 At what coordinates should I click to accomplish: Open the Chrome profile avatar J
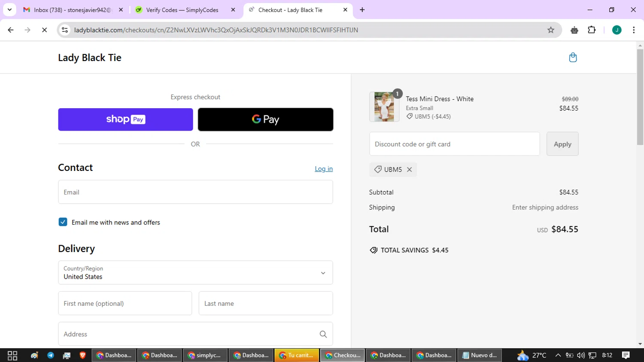[x=617, y=30]
